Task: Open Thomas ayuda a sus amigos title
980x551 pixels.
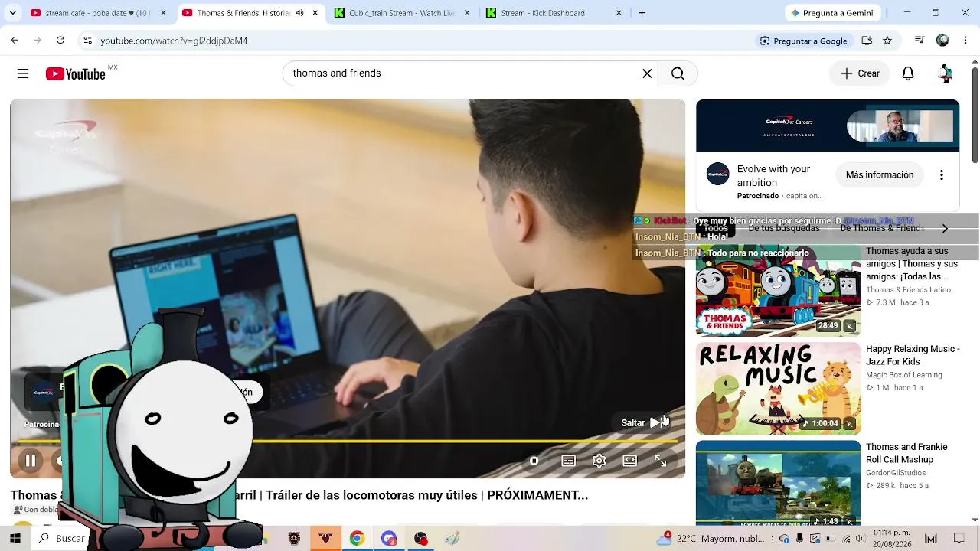Action: (912, 264)
